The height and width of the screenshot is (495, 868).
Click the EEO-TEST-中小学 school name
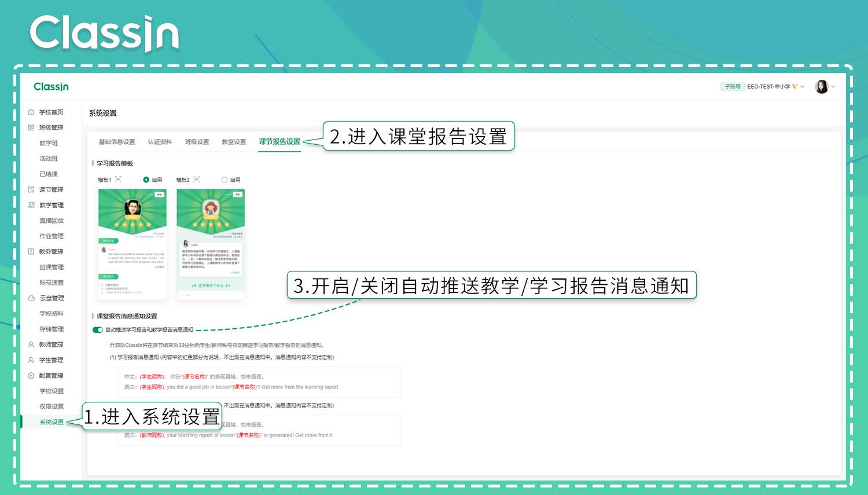tap(768, 87)
